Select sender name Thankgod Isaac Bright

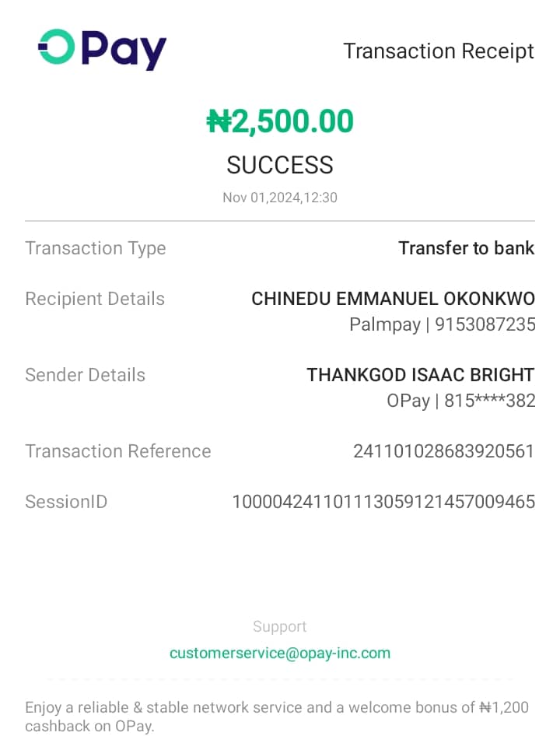(x=420, y=375)
